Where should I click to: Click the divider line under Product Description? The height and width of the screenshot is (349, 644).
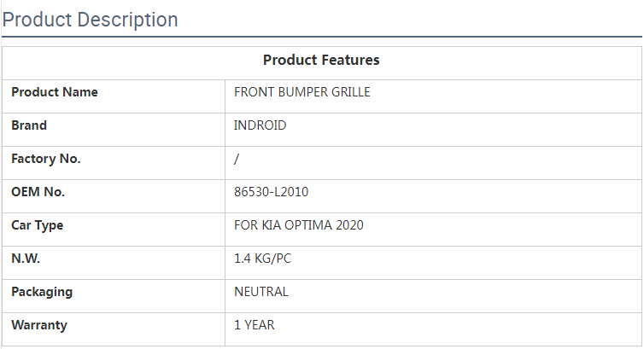[321, 37]
